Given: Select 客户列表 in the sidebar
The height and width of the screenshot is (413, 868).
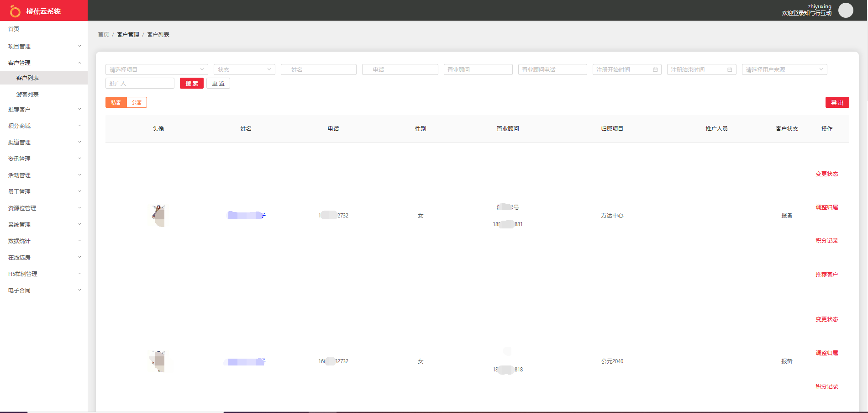Looking at the screenshot, I should (44, 78).
